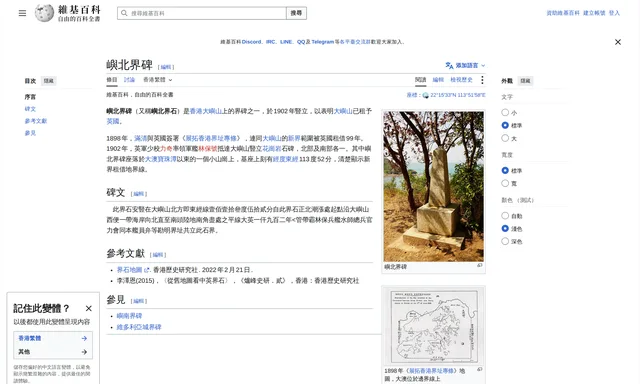Edit the 碑文 section

click(139, 194)
